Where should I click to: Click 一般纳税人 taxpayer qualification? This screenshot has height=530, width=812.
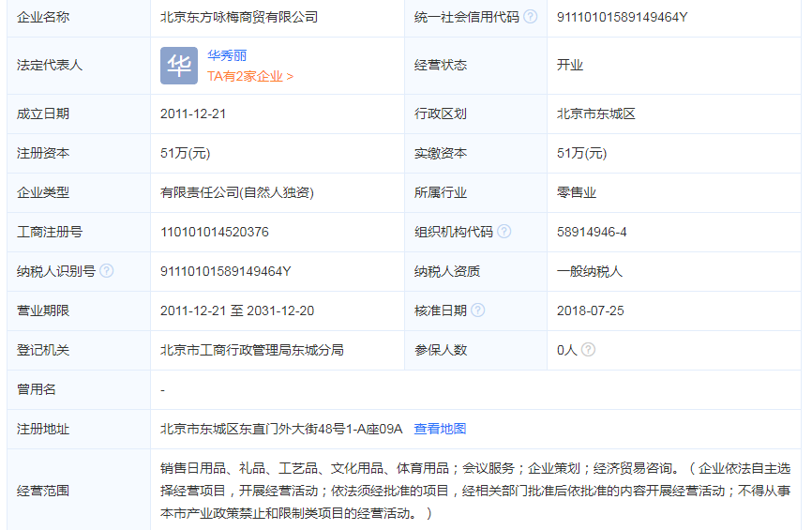tap(590, 271)
